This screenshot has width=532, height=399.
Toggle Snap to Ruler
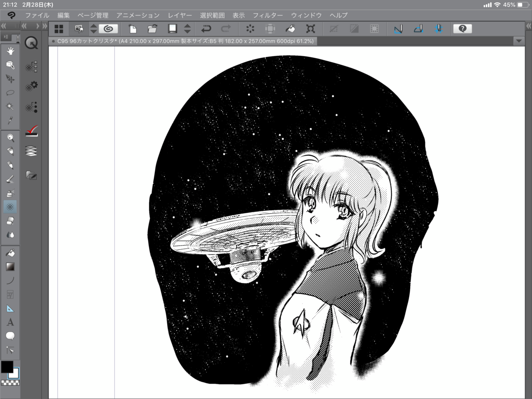(398, 29)
